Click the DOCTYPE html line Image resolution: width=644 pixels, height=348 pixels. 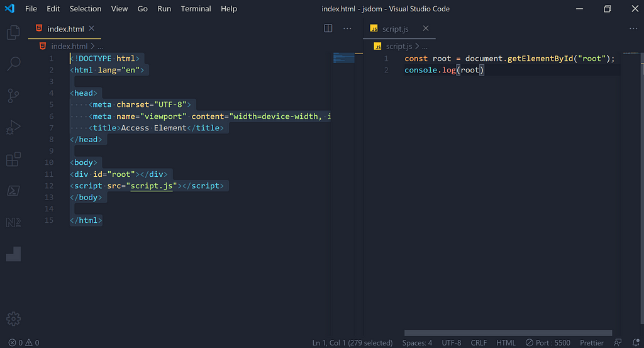tap(105, 59)
